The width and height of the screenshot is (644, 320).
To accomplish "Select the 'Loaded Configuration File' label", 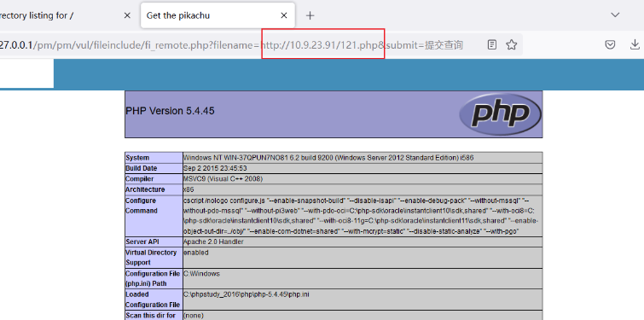I will click(x=153, y=300).
